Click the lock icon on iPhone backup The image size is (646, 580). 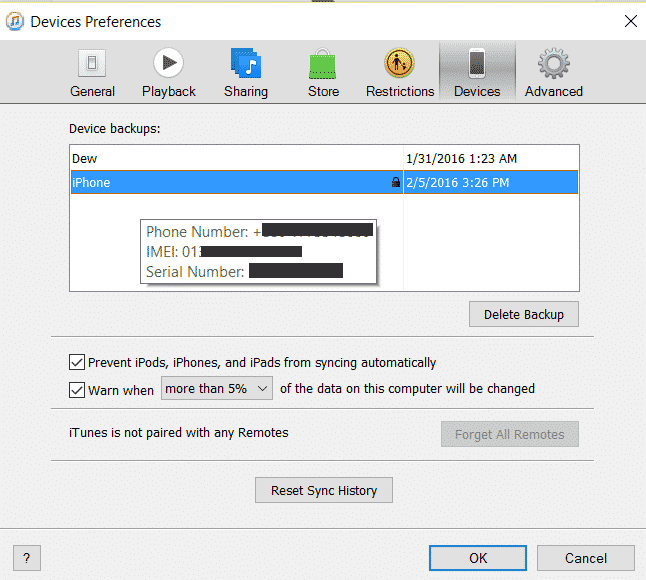point(396,183)
